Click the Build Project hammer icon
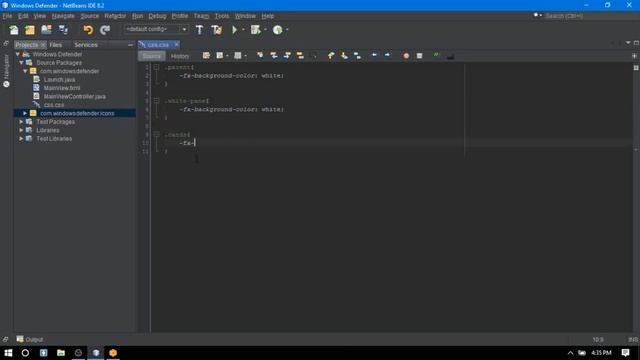 199,30
